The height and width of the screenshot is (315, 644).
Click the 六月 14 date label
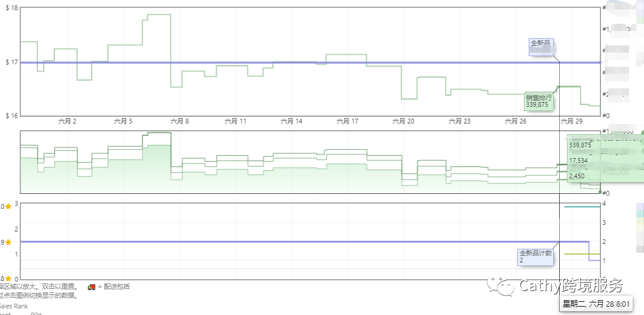(x=292, y=122)
